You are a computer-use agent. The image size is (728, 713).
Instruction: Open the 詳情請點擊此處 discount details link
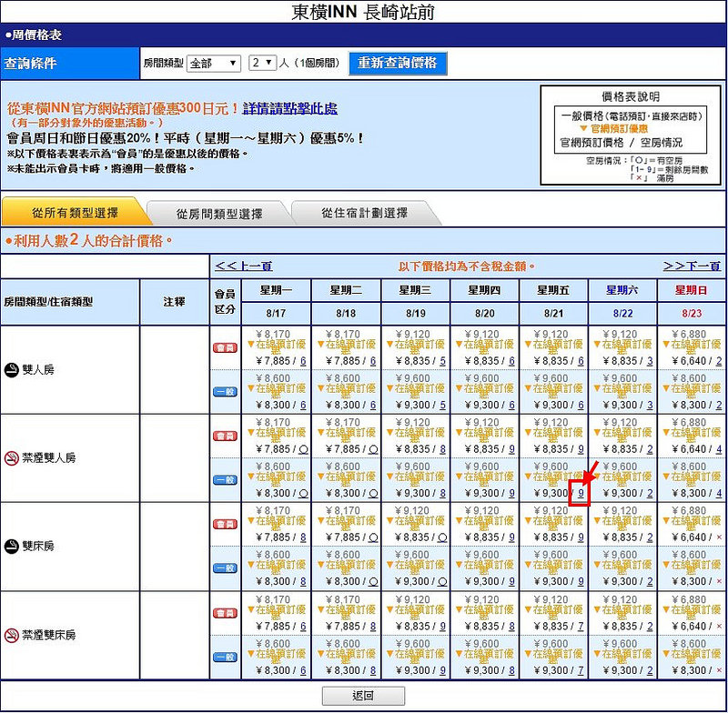coord(290,108)
